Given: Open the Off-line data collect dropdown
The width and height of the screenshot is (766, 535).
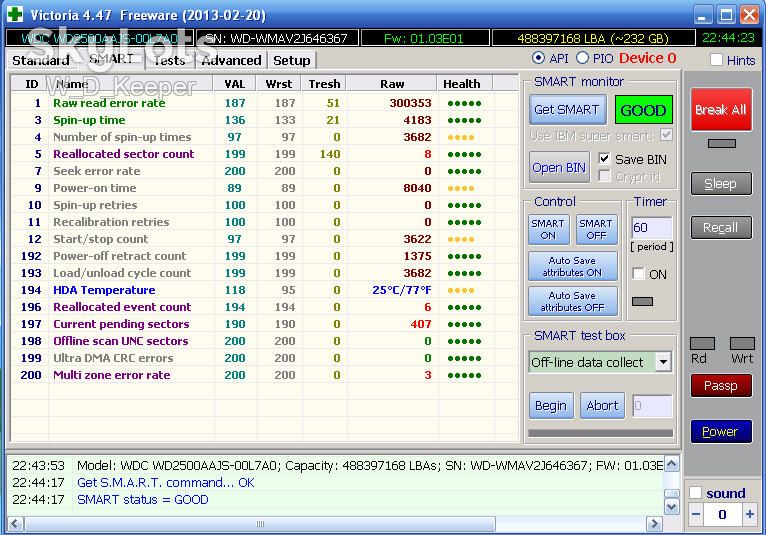Looking at the screenshot, I should tap(663, 362).
